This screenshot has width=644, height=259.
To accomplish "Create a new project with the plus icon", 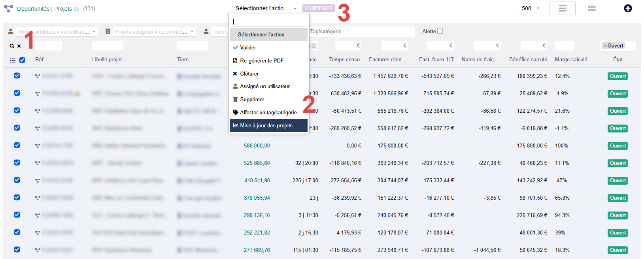I will click(628, 8).
